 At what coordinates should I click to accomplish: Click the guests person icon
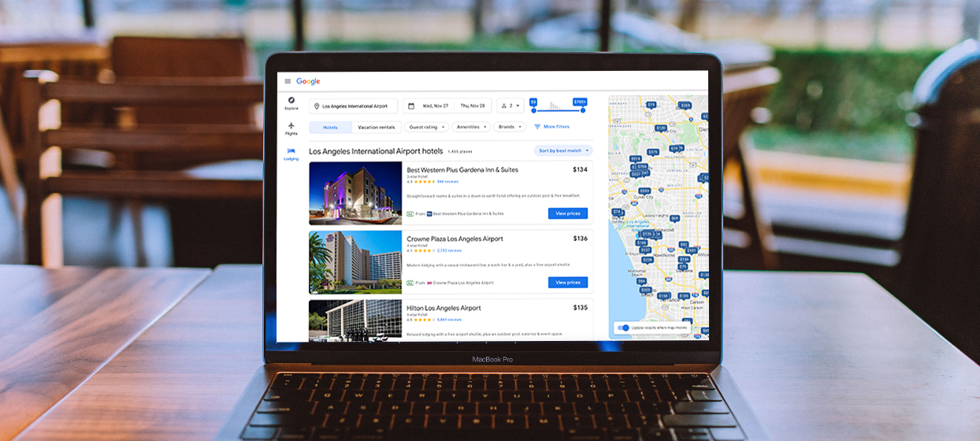(x=503, y=106)
